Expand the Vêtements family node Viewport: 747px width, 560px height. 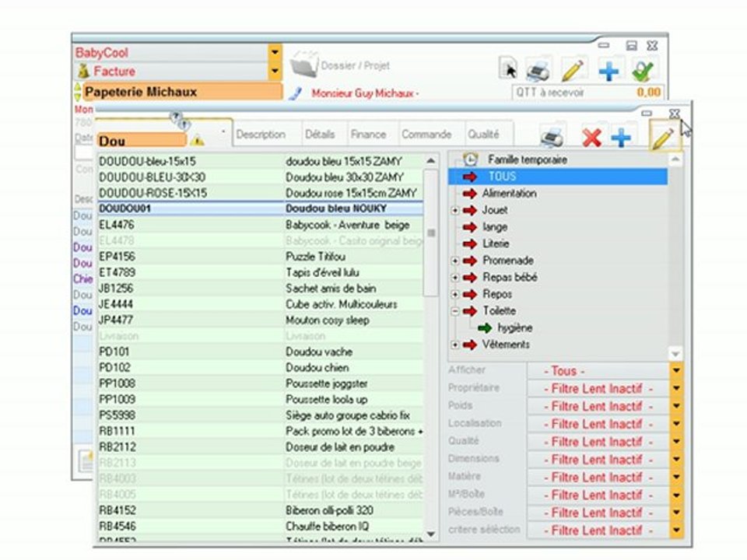click(455, 345)
